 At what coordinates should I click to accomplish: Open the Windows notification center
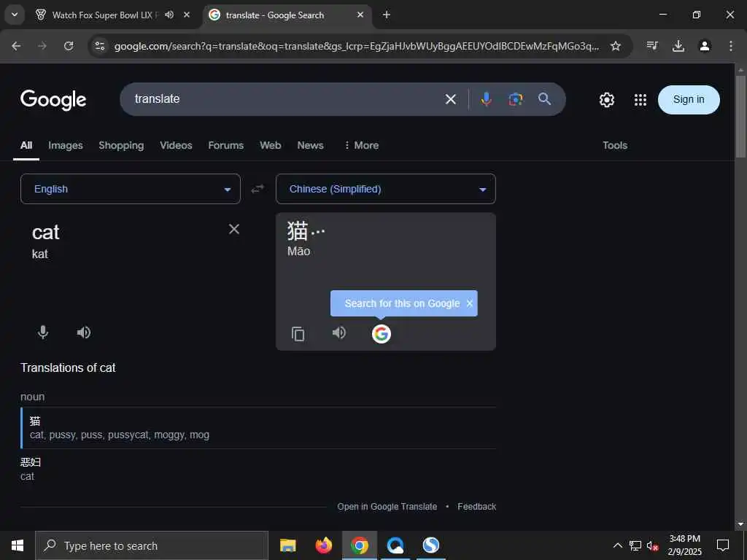coord(723,545)
